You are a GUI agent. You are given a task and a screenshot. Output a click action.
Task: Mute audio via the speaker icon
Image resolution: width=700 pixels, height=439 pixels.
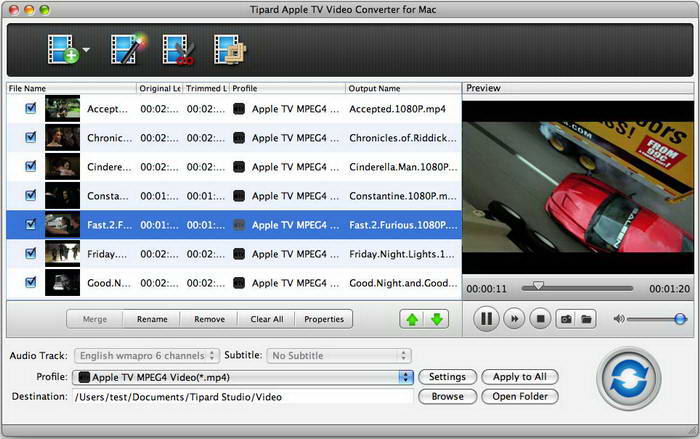click(619, 319)
